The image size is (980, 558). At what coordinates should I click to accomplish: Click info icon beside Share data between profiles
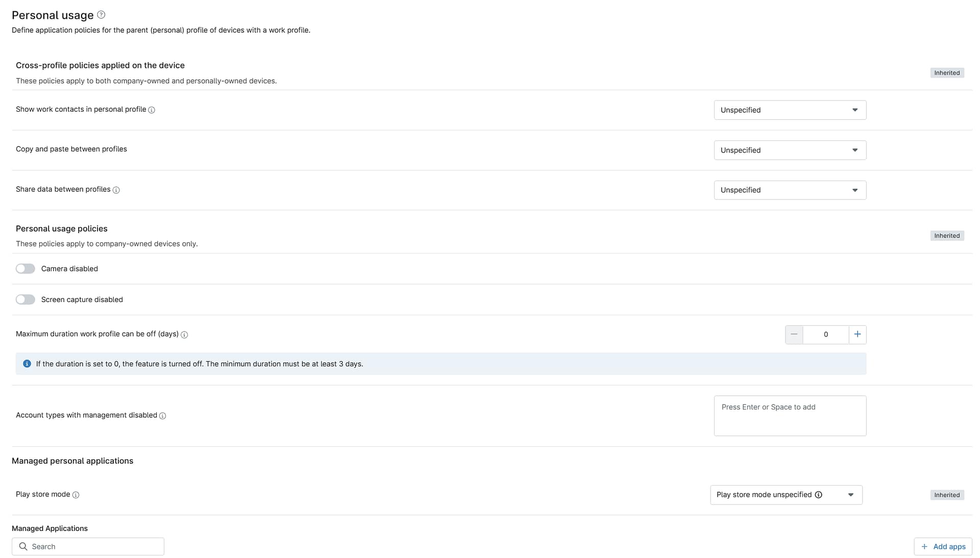tap(116, 190)
